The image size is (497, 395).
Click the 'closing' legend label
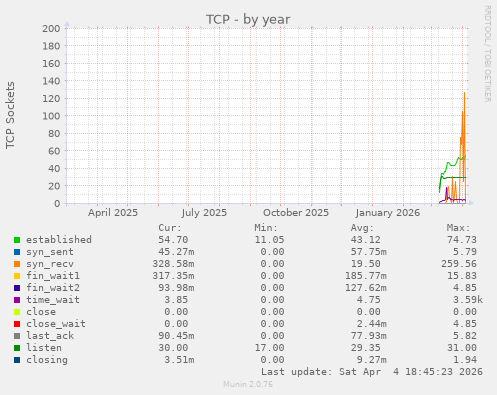47,360
